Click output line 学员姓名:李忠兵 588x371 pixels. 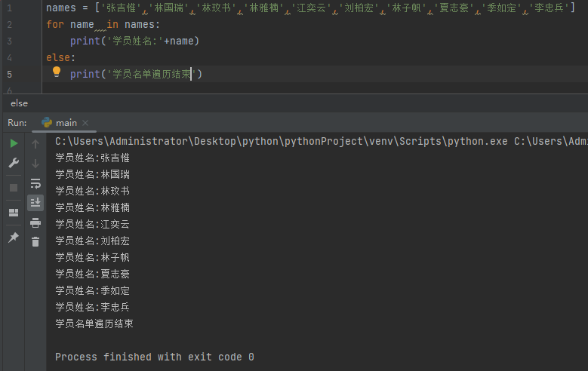tap(93, 307)
